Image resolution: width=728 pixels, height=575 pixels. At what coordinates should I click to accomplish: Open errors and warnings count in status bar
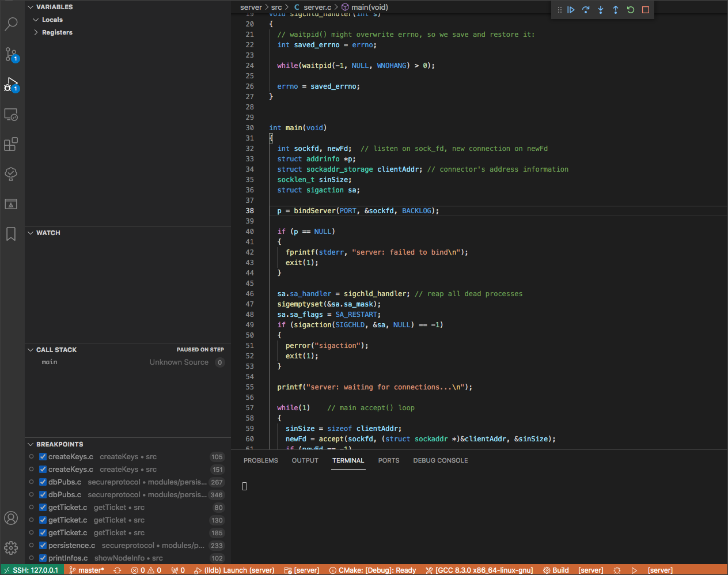[146, 570]
